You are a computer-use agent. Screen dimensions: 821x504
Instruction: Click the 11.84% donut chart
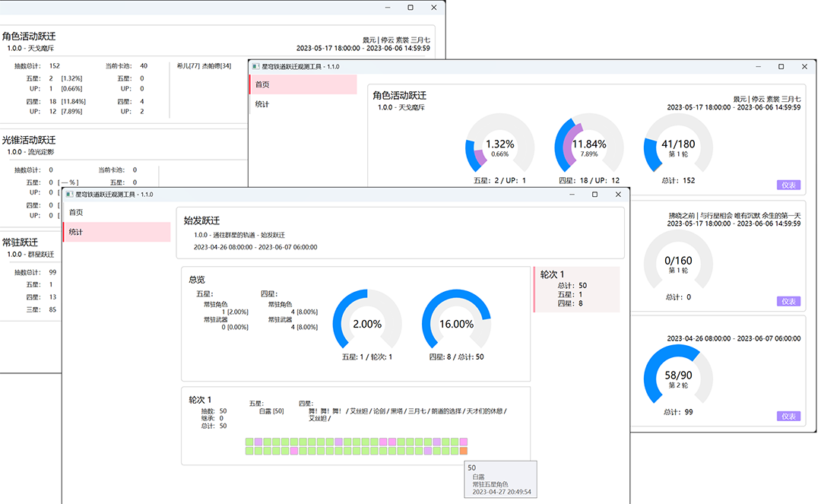click(x=589, y=147)
